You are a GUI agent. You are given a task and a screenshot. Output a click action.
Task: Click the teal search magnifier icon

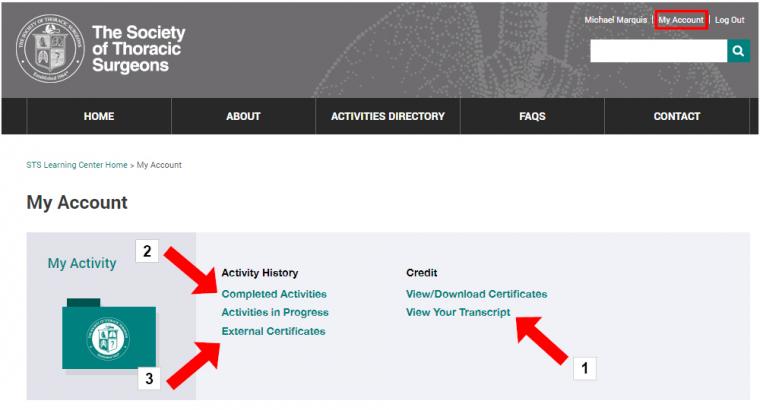point(738,51)
